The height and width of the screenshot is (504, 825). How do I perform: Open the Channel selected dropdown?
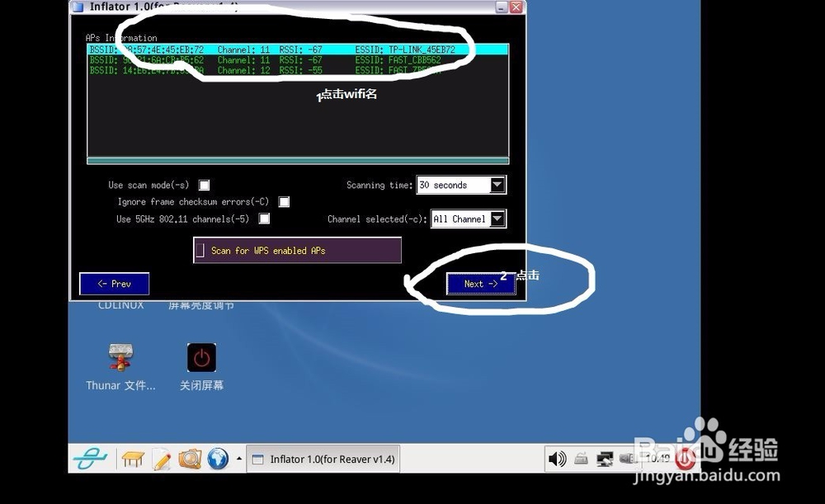click(x=469, y=219)
